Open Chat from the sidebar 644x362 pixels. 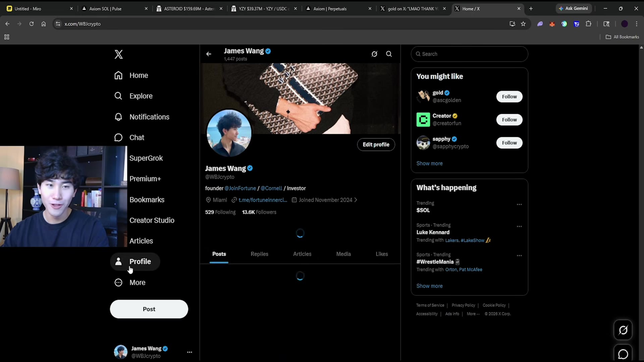129,137
